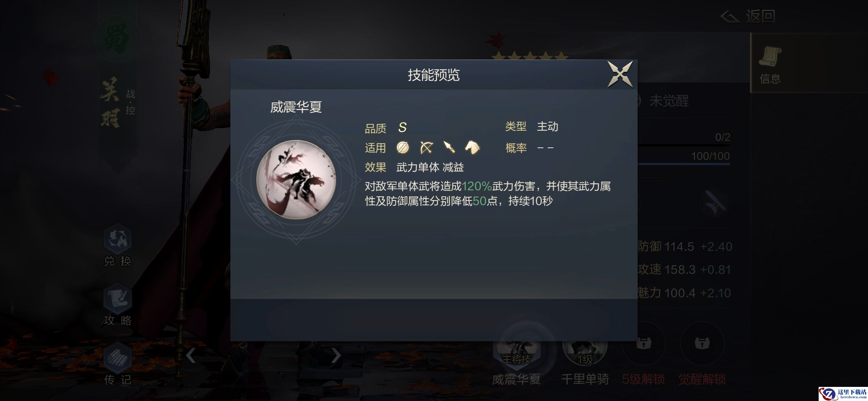Viewport: 868px width, 401px height.
Task: Open the 攻略 strategy guide icon
Action: 117,304
